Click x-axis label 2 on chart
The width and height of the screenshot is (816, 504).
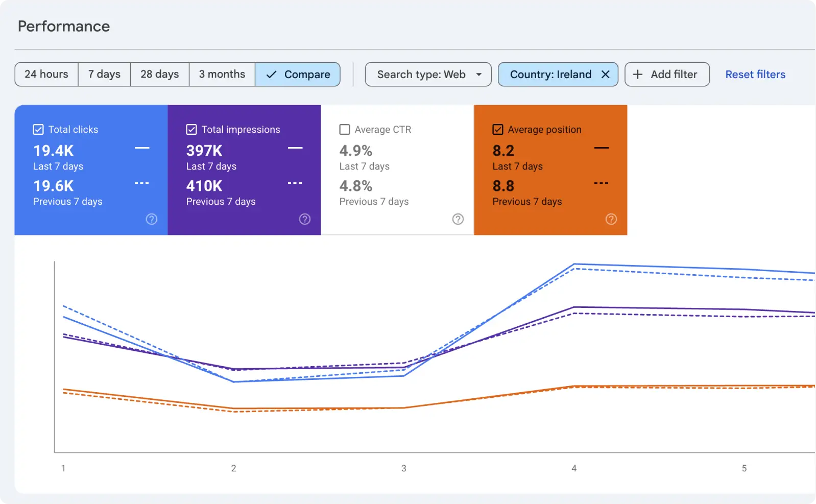click(233, 468)
